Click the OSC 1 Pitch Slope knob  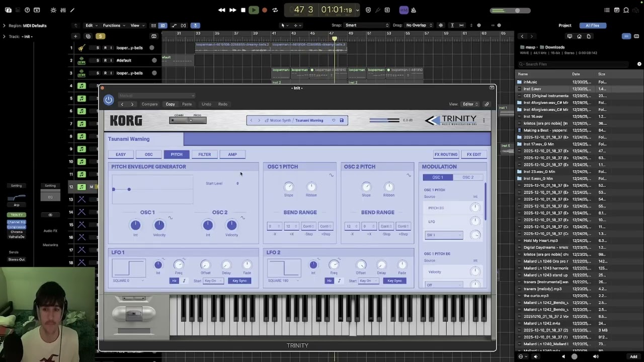pos(289,187)
